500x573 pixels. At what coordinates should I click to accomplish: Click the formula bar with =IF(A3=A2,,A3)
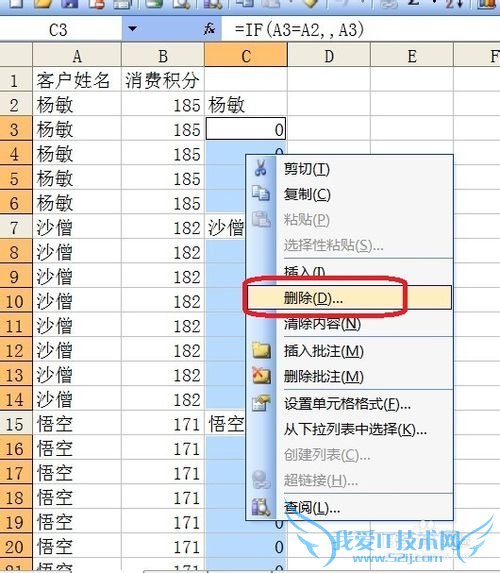tap(360, 29)
